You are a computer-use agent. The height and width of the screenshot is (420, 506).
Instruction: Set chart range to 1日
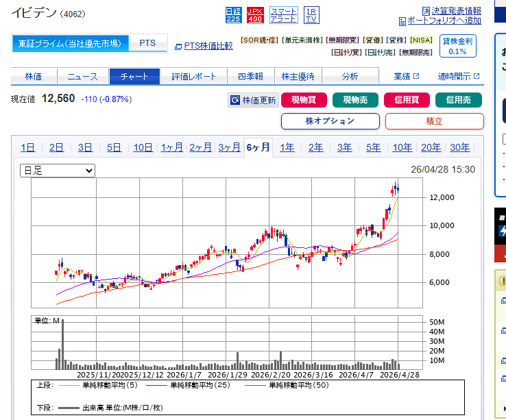[27, 148]
